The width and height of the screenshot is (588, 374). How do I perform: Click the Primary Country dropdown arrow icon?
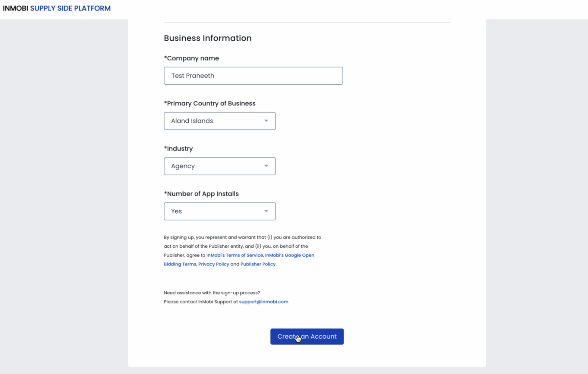[266, 121]
